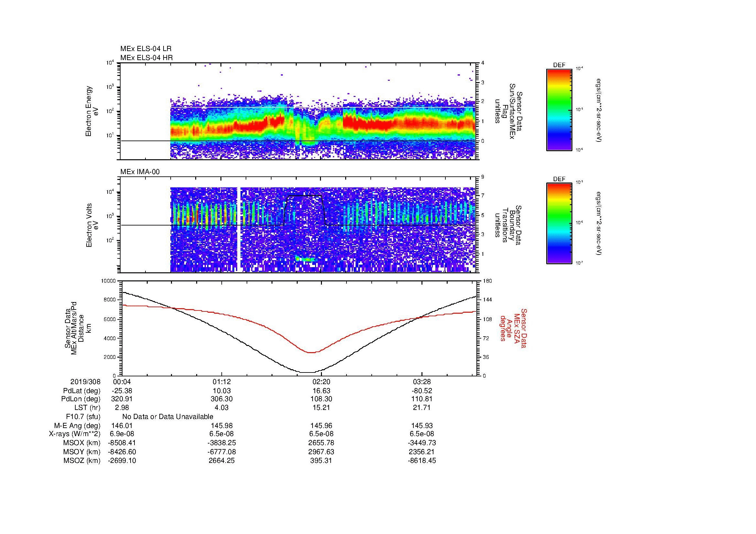Click the M-E Ang value '145.96'
Viewport: 756px width, 534px height.
pos(321,426)
